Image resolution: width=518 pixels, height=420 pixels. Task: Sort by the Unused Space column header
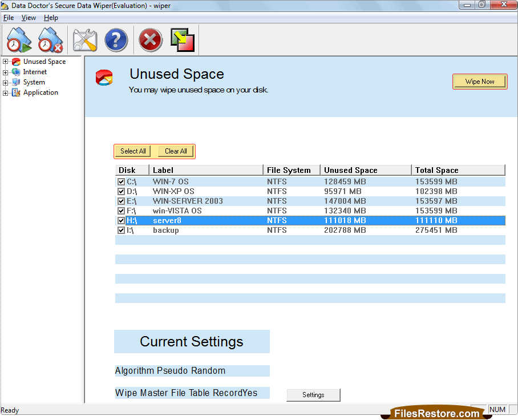pyautogui.click(x=366, y=170)
